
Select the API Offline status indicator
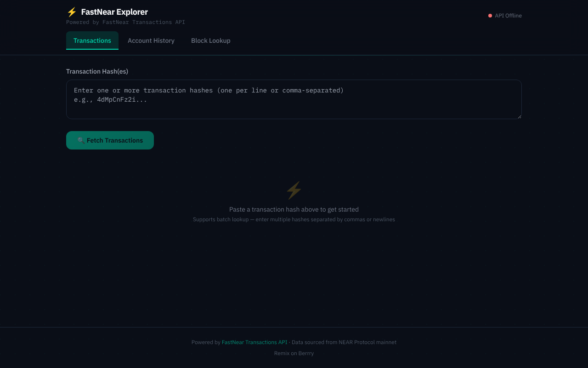click(x=505, y=15)
